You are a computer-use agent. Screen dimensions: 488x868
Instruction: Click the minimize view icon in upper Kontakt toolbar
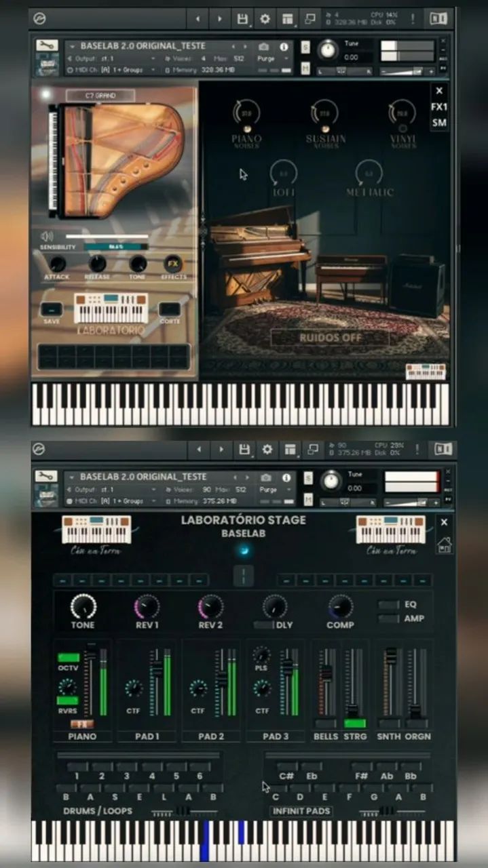[x=310, y=19]
